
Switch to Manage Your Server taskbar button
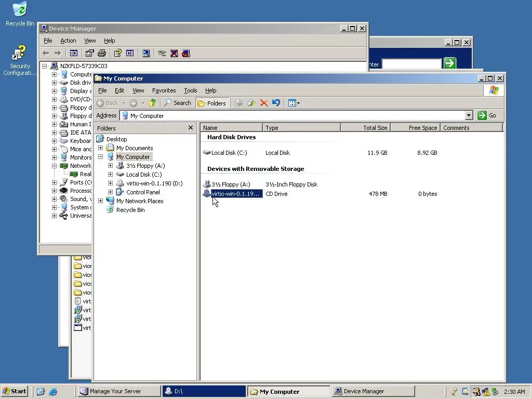tap(119, 391)
